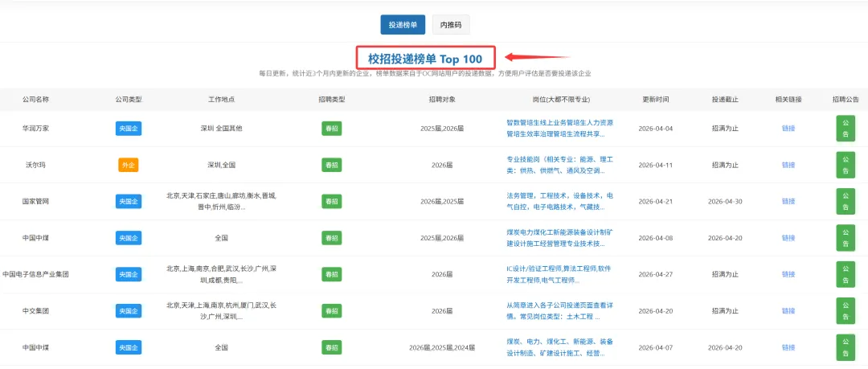
Task: Open 华润万家 position description link
Action: tap(559, 129)
